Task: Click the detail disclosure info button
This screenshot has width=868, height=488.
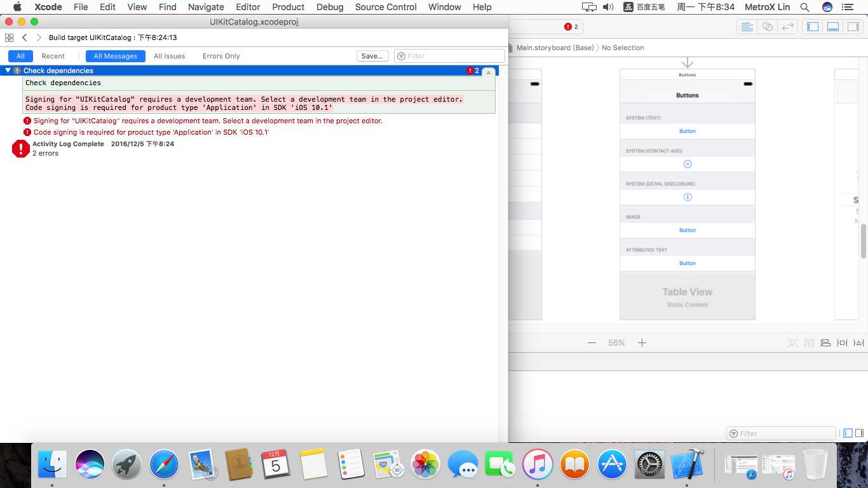Action: (688, 197)
